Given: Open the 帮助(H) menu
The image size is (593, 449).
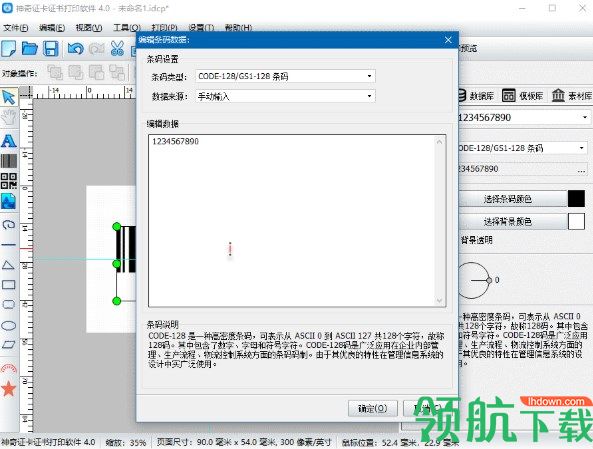Looking at the screenshot, I should [238, 28].
